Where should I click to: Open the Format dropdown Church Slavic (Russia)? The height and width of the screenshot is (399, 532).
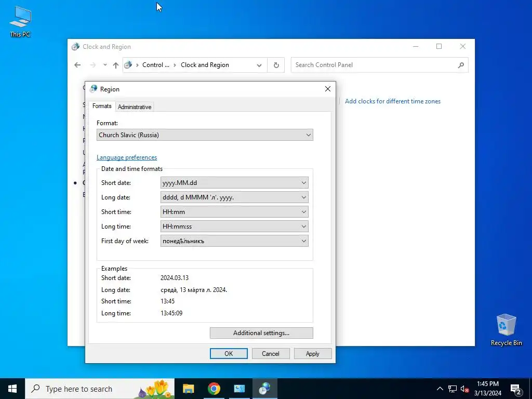pos(205,135)
